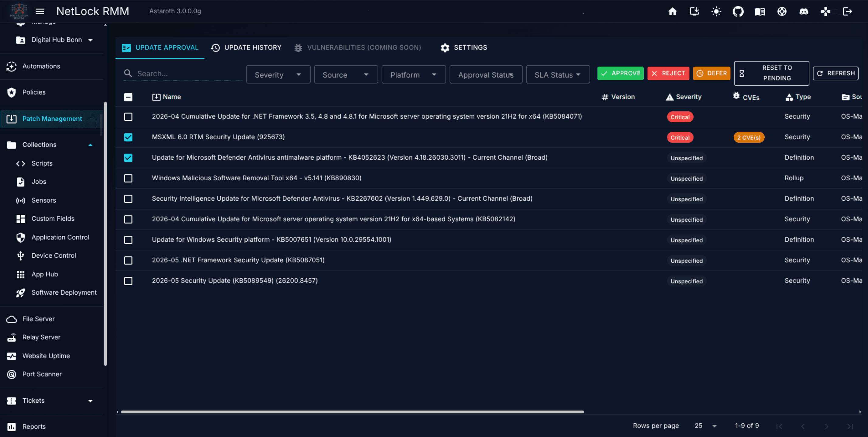Viewport: 868px width, 437px height.
Task: Open the support lifebuoy icon
Action: click(782, 12)
